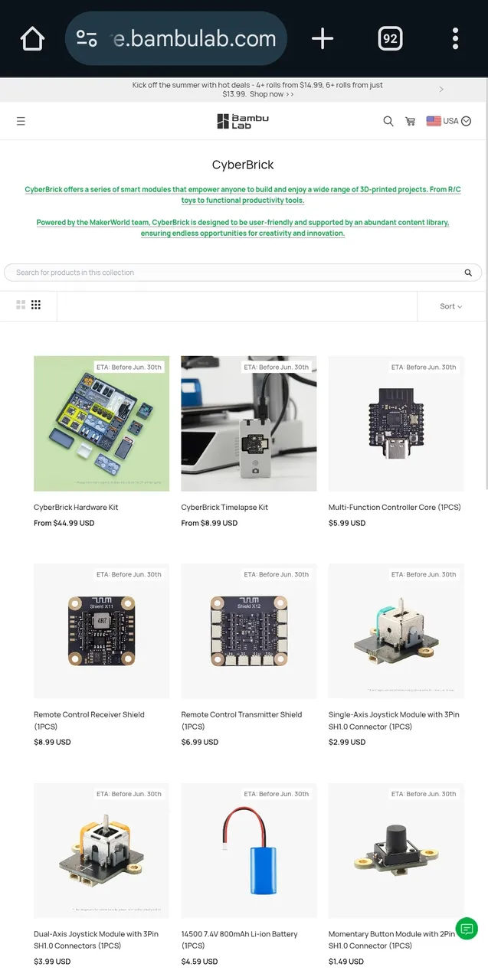This screenshot has width=488, height=980.
Task: Open the Sort dropdown
Action: pyautogui.click(x=451, y=306)
